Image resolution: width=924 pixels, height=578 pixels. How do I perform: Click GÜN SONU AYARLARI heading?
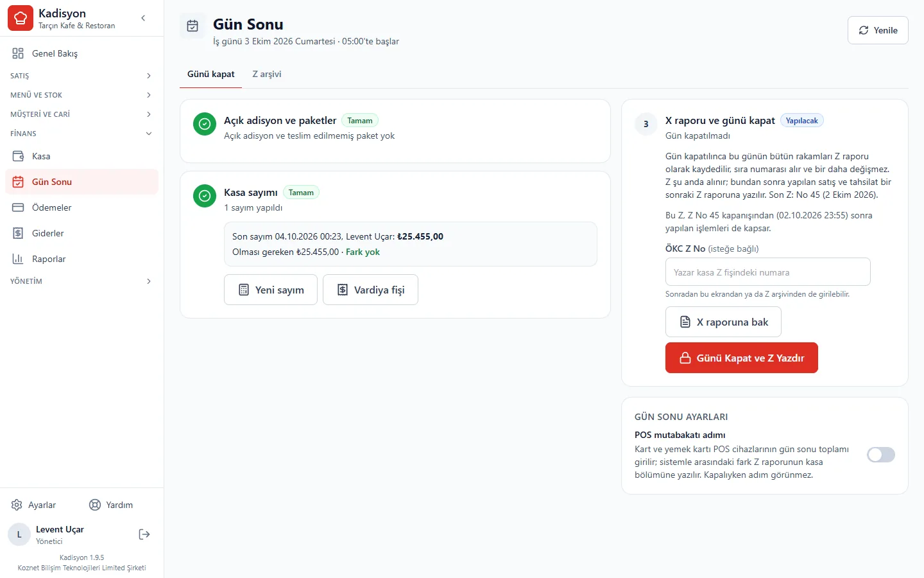pyautogui.click(x=681, y=417)
